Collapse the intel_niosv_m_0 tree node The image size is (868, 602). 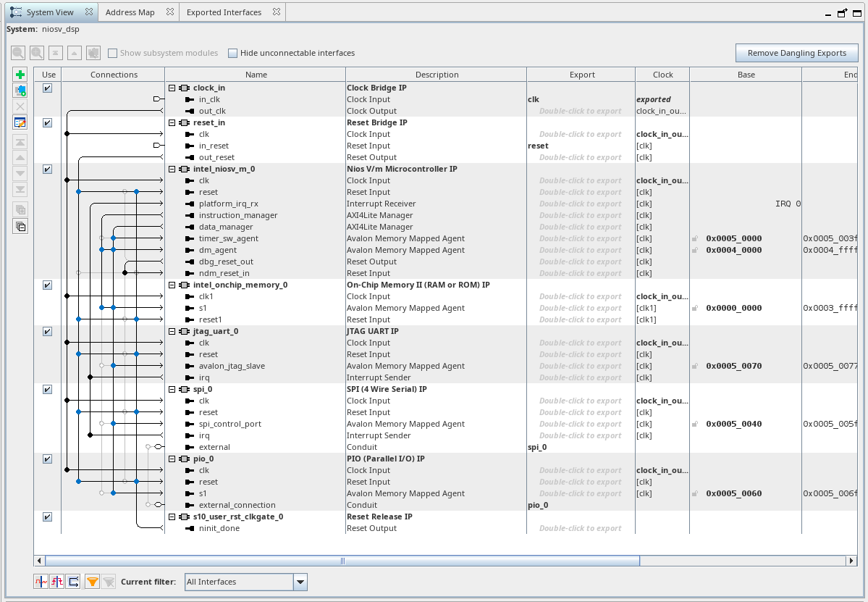pos(172,170)
